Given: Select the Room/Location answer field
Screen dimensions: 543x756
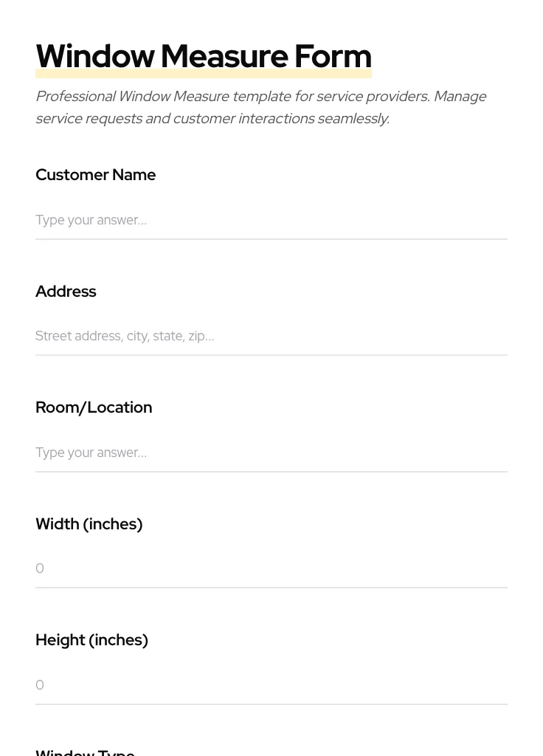Looking at the screenshot, I should (271, 453).
